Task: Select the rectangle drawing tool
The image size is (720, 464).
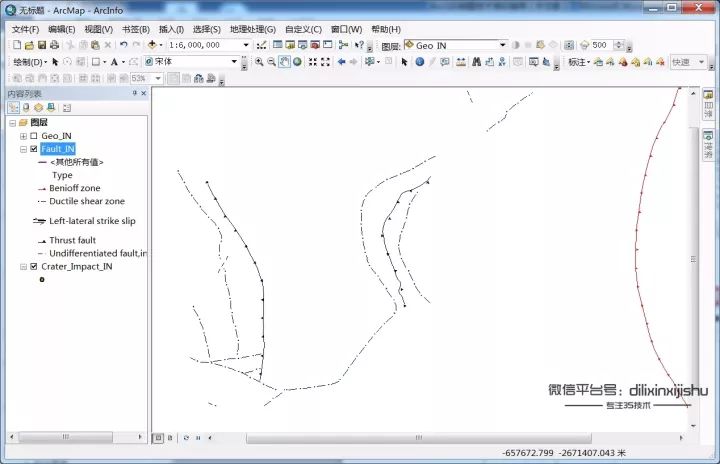Action: tap(96, 62)
